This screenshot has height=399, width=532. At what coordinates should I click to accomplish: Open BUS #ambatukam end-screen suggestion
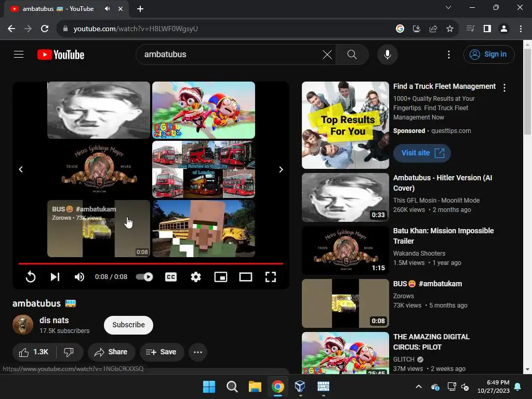99,229
